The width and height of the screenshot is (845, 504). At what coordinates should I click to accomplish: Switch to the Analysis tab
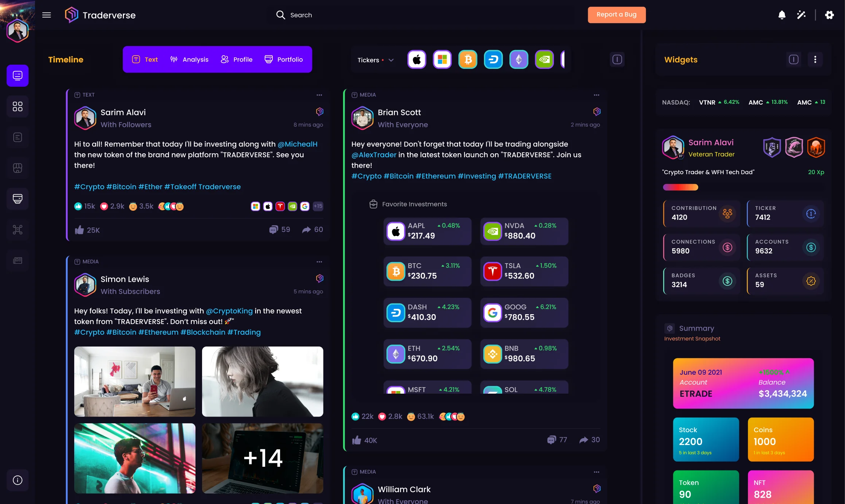pyautogui.click(x=189, y=59)
